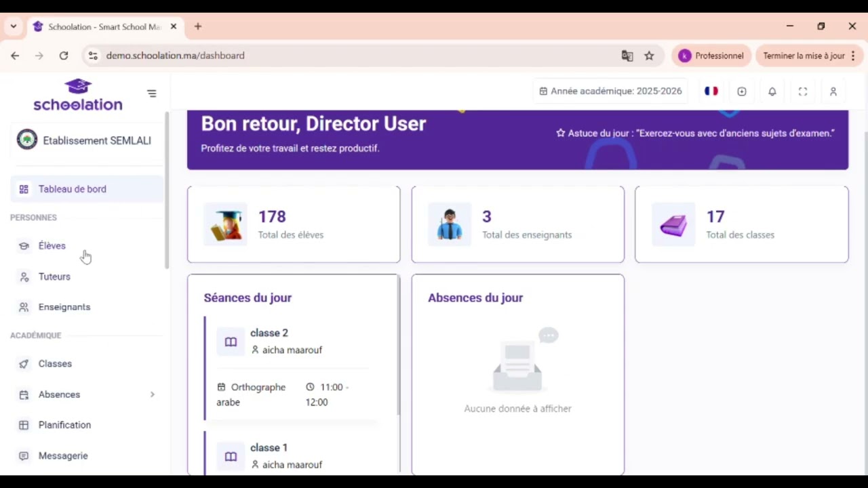Open a new browser tab
The image size is (868, 488).
click(197, 26)
